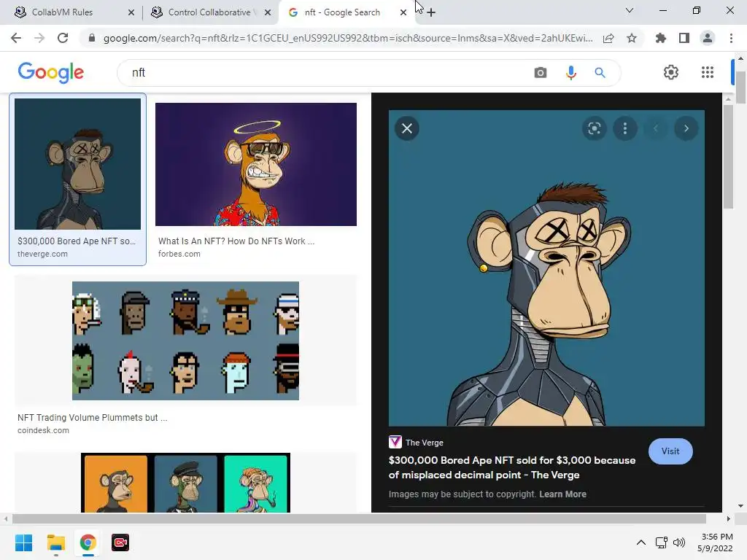Click the coindesk.com source text
This screenshot has width=747, height=560.
point(43,430)
